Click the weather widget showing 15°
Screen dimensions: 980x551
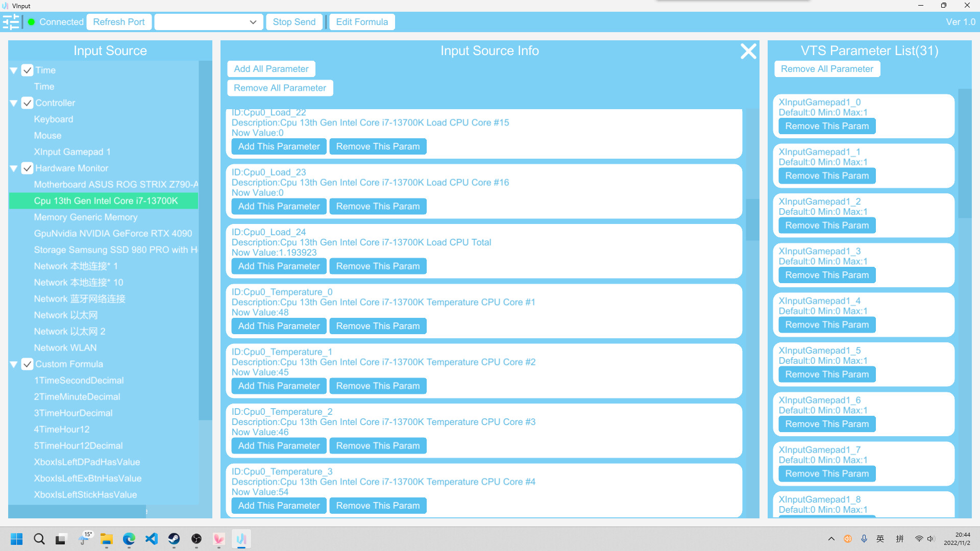pos(85,539)
